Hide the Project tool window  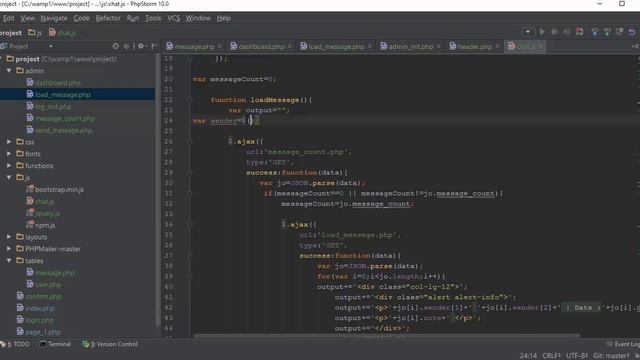coord(154,47)
